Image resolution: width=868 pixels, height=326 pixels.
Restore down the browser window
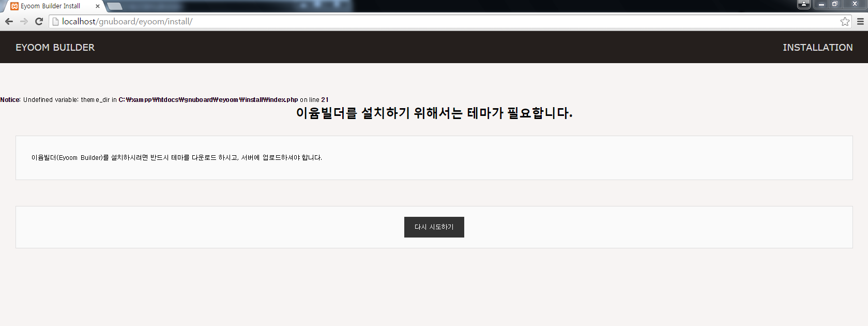tap(834, 4)
